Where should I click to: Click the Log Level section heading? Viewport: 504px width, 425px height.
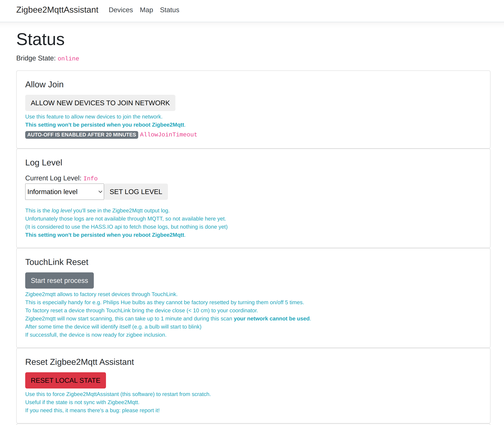pyautogui.click(x=44, y=163)
